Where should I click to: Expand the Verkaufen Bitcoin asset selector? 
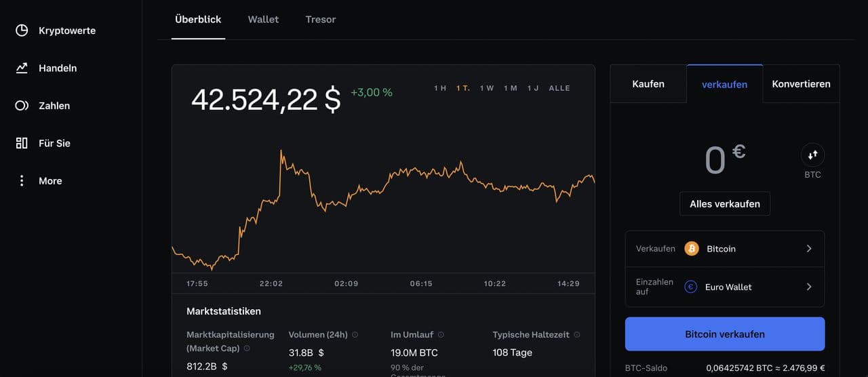pyautogui.click(x=808, y=249)
